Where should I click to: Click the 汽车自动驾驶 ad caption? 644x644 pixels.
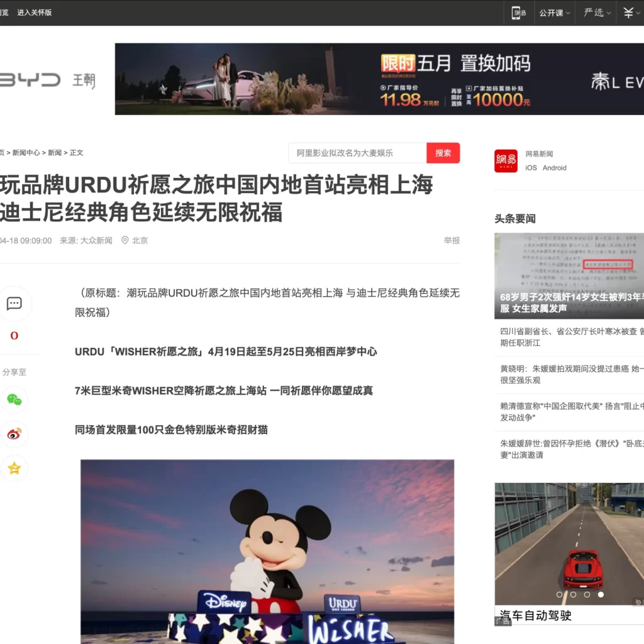[x=536, y=615]
